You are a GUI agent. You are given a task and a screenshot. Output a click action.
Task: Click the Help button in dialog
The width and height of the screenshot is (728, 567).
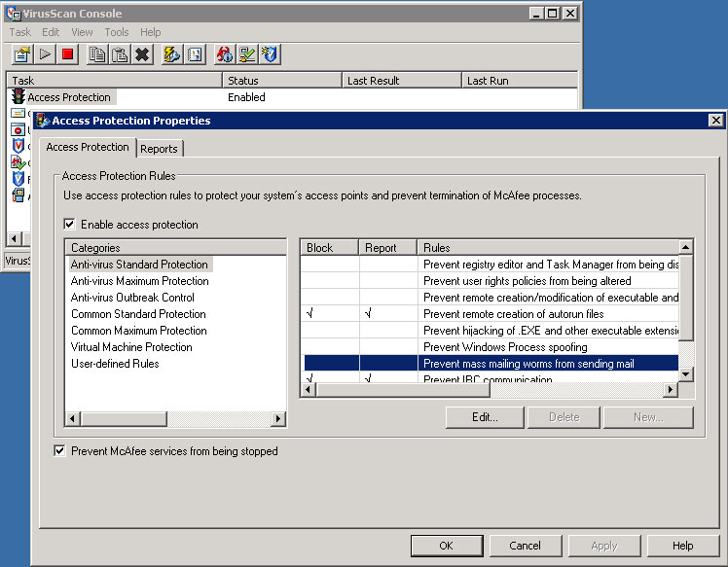tap(683, 546)
